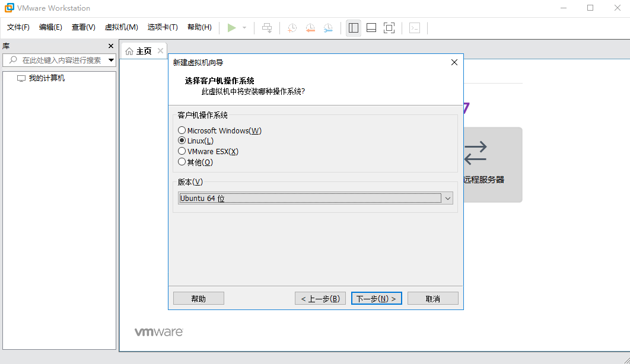Viewport: 630px width, 364px height.
Task: Click the take snapshot clock icon
Action: pos(292,28)
